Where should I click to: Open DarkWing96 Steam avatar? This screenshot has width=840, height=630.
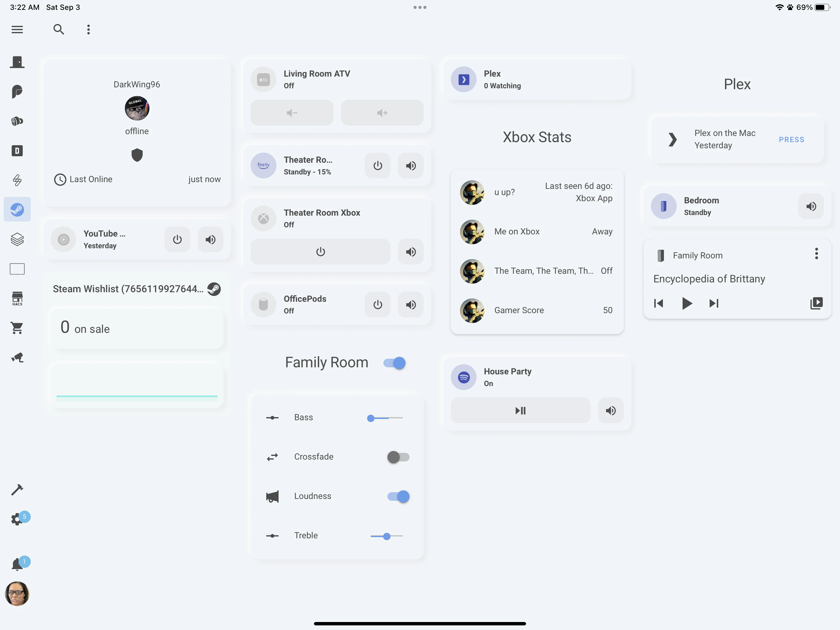pyautogui.click(x=137, y=108)
